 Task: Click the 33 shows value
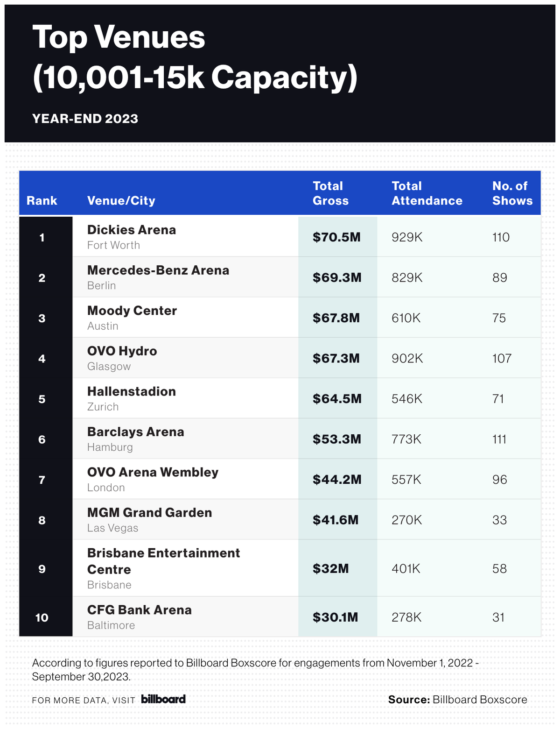(499, 520)
